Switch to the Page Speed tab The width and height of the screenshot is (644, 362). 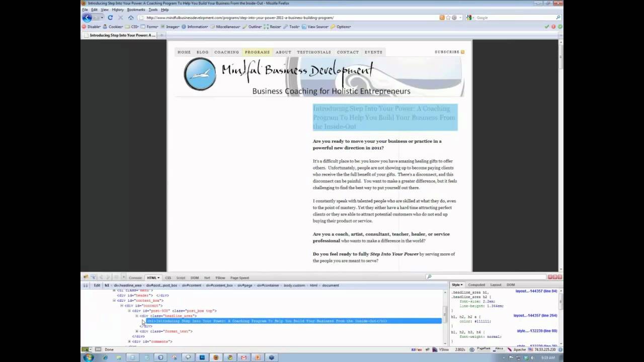click(239, 278)
